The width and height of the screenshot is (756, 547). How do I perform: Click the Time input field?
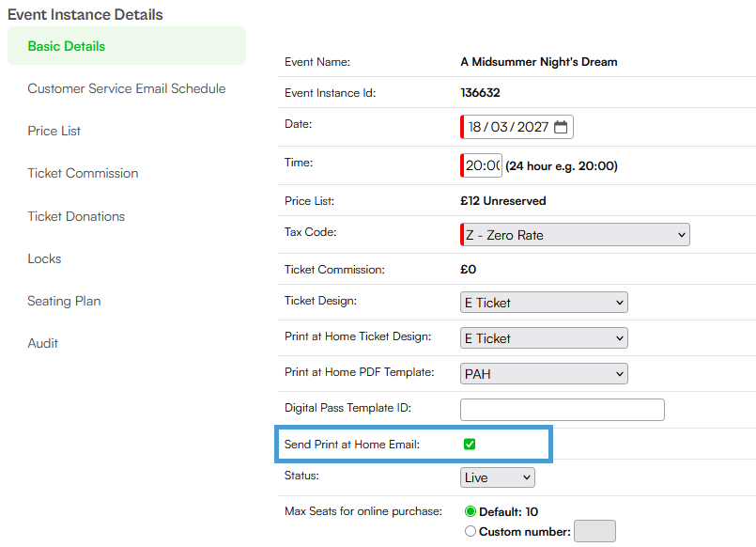[x=481, y=165]
